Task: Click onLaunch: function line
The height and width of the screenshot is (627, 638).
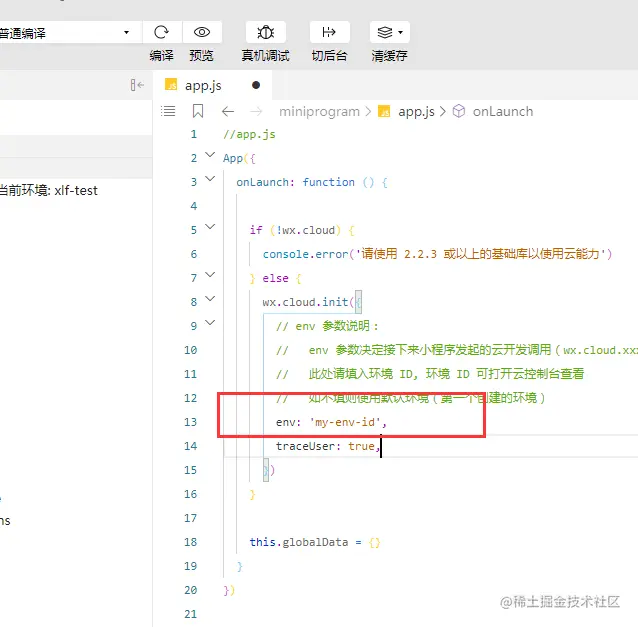Action: pyautogui.click(x=312, y=182)
